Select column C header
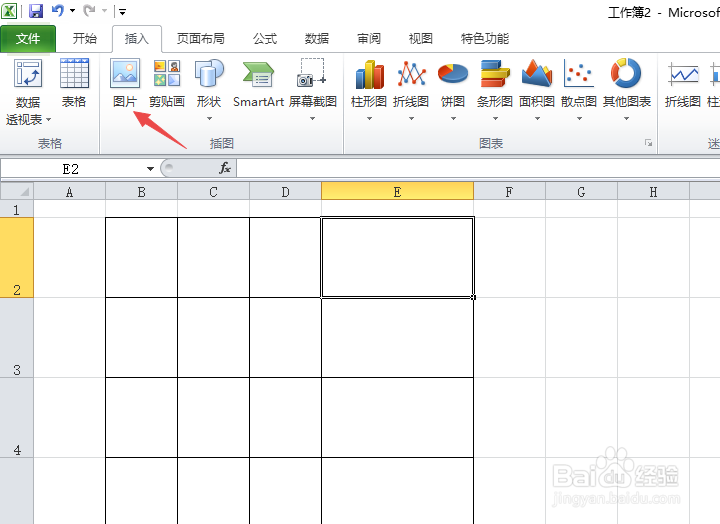The height and width of the screenshot is (524, 720). click(214, 191)
